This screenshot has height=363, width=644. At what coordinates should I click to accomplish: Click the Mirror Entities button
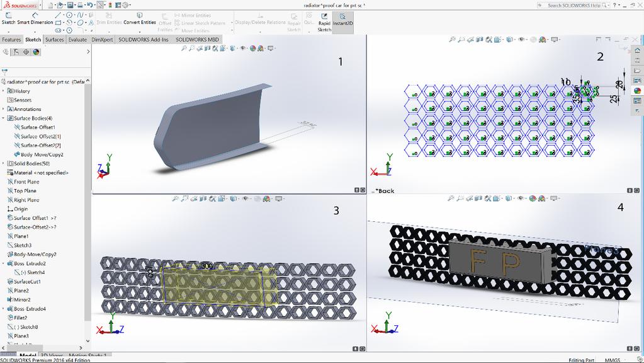pos(193,15)
